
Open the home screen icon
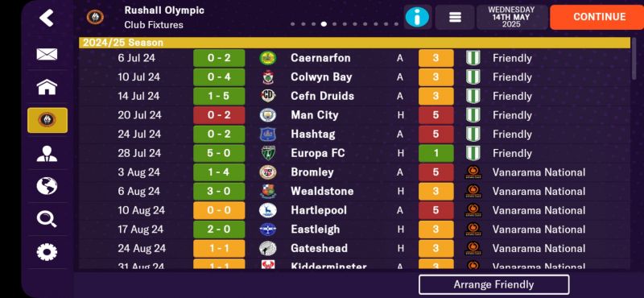tap(47, 87)
